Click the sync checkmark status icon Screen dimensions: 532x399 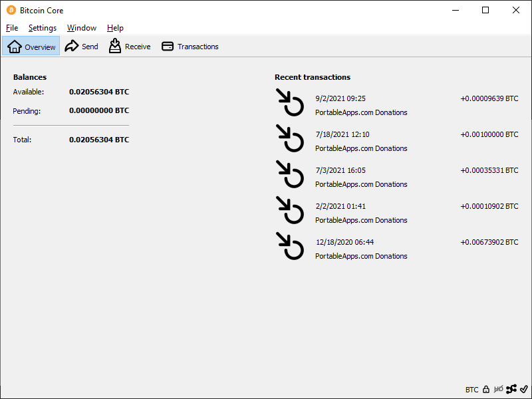tap(523, 390)
